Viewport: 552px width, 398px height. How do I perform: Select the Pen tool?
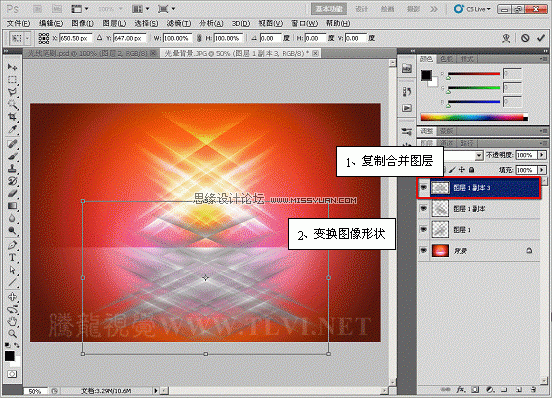[x=12, y=245]
